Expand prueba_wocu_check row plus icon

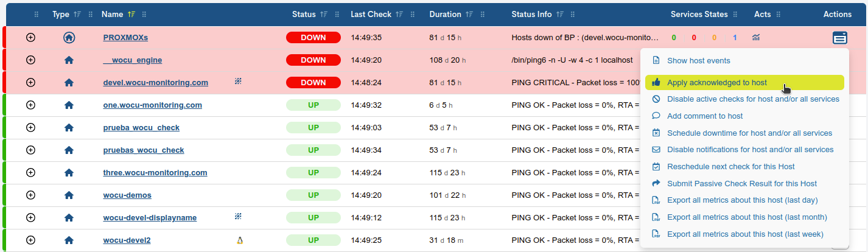[x=31, y=128]
